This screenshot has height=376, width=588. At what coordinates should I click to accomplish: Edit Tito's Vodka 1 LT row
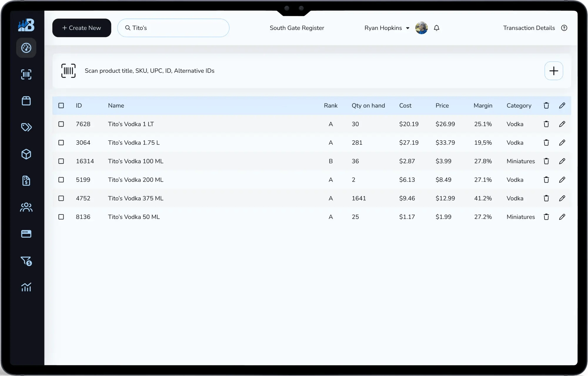point(562,124)
